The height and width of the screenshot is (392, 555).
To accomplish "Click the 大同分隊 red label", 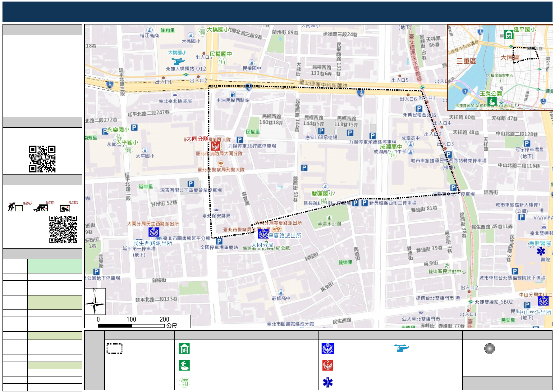I will click(197, 139).
